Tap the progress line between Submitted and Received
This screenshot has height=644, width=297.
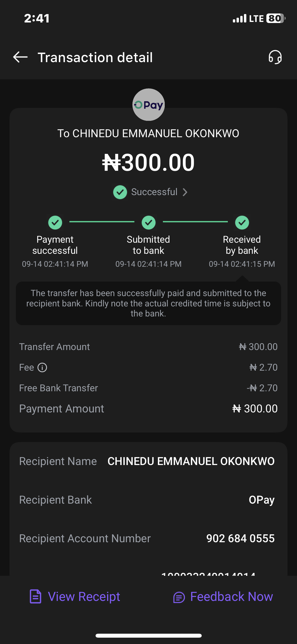pyautogui.click(x=195, y=222)
